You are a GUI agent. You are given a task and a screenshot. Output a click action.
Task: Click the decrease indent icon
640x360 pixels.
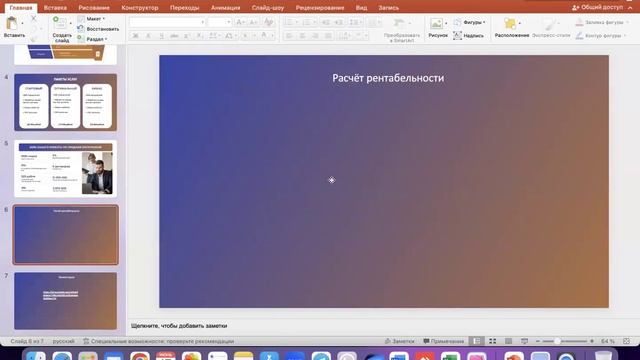[325, 22]
